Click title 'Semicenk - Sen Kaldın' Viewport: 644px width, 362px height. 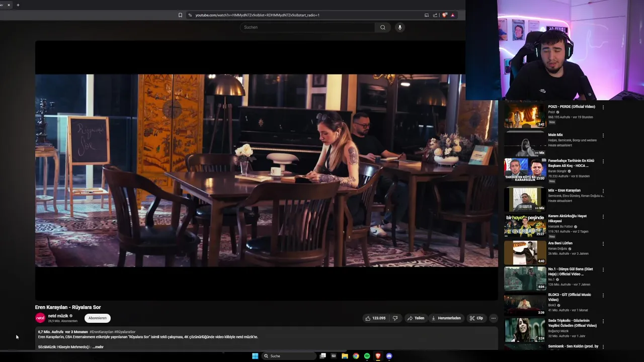(573, 346)
